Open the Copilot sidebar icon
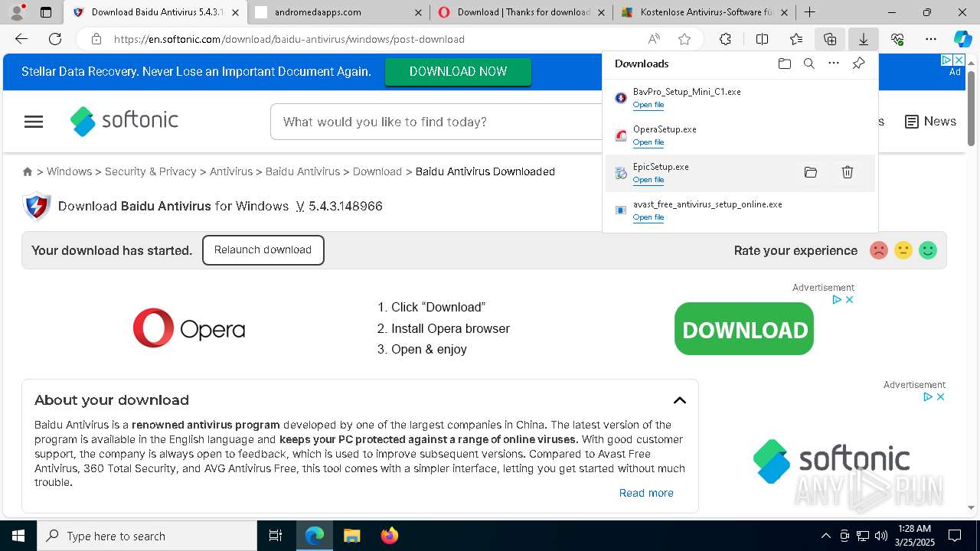Screen dimensions: 980x551 (962, 39)
